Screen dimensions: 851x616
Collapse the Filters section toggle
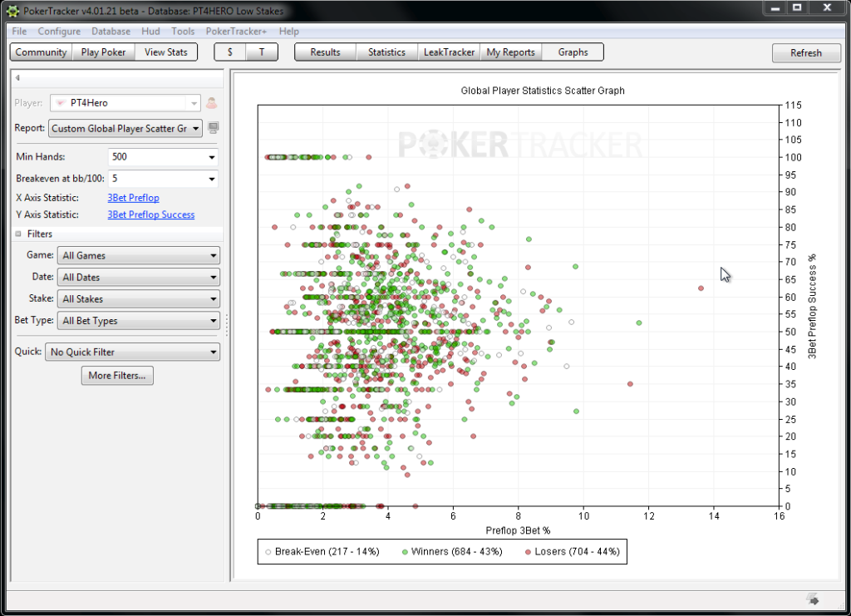(x=18, y=234)
